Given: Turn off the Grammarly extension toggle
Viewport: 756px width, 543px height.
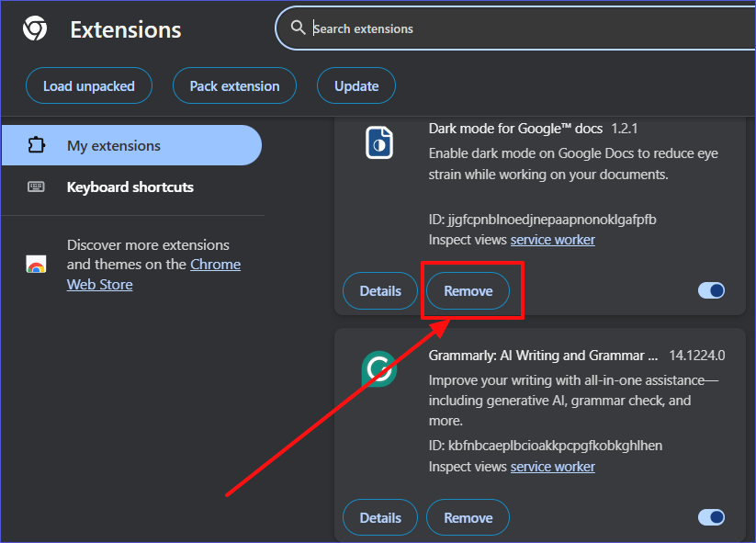Looking at the screenshot, I should click(x=711, y=517).
